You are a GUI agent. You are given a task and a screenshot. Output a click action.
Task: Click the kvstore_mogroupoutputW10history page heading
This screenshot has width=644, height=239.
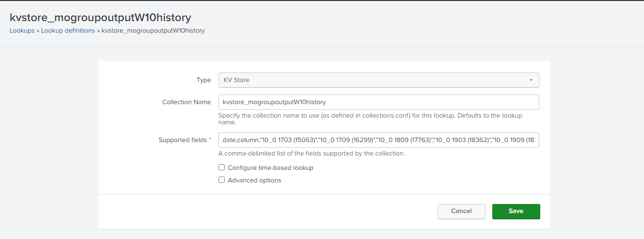pyautogui.click(x=100, y=17)
